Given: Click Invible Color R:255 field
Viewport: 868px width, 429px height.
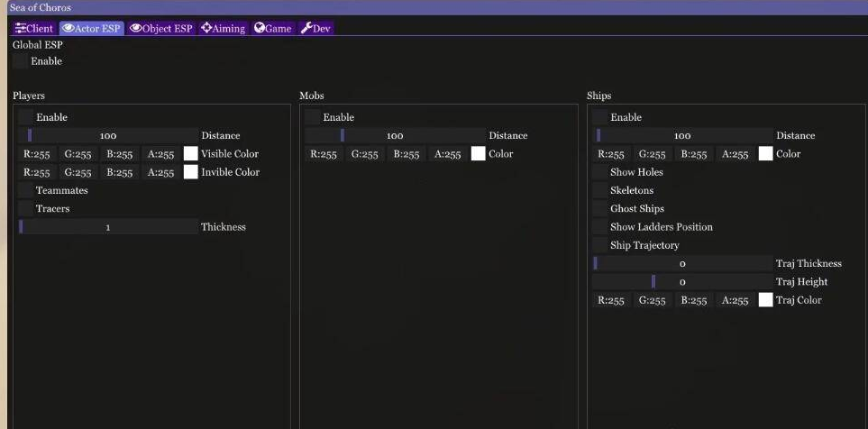Looking at the screenshot, I should pyautogui.click(x=37, y=172).
